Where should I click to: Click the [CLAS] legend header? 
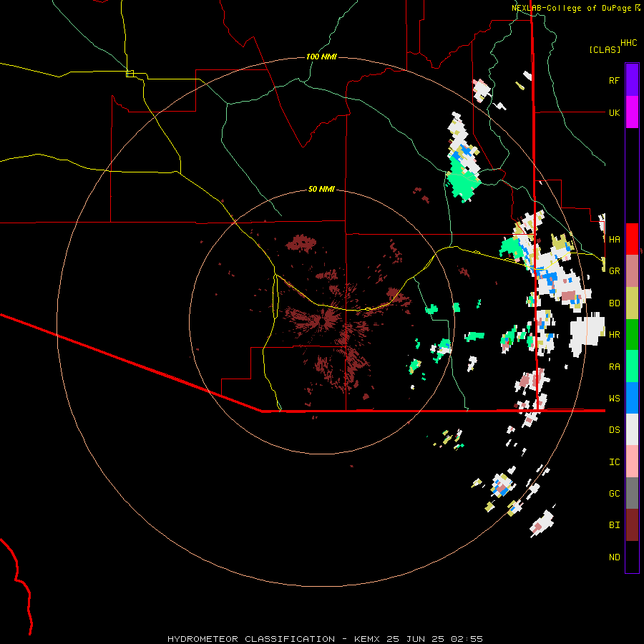click(x=605, y=50)
